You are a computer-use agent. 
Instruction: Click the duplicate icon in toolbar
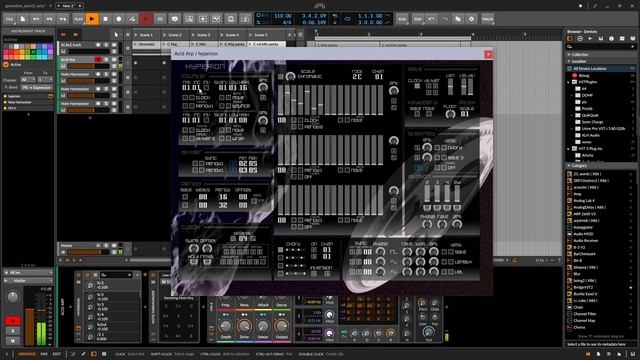pyautogui.click(x=458, y=19)
